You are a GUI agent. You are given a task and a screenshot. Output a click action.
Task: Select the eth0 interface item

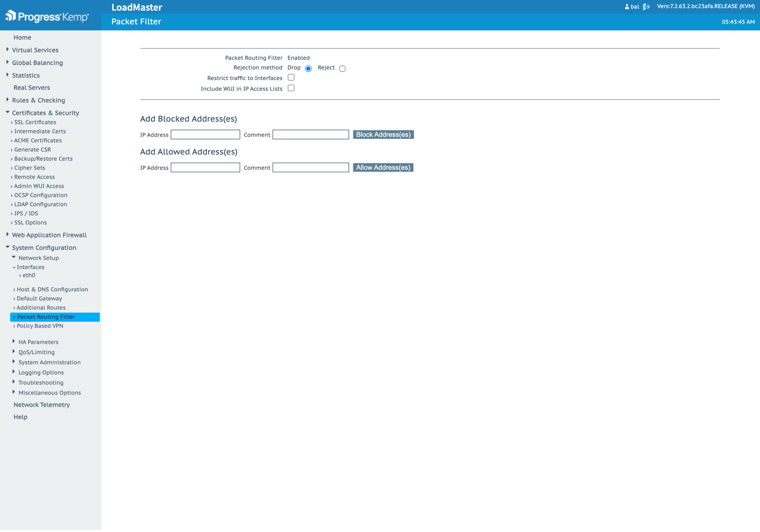(28, 275)
